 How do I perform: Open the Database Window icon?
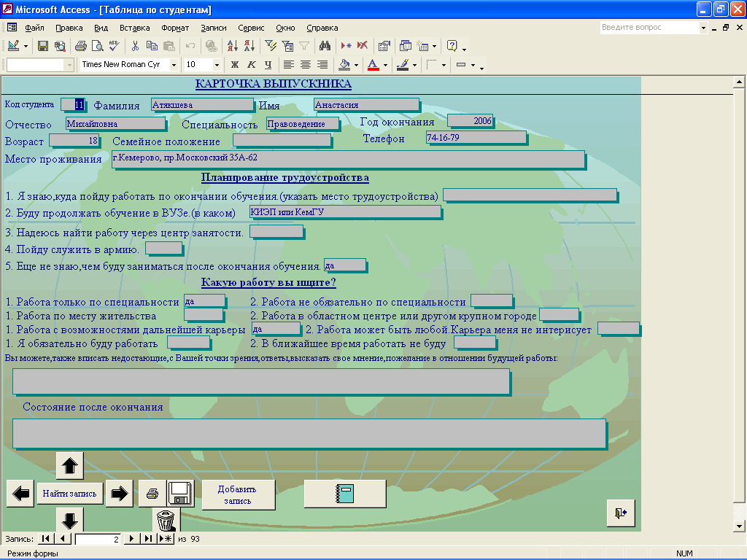coord(406,46)
